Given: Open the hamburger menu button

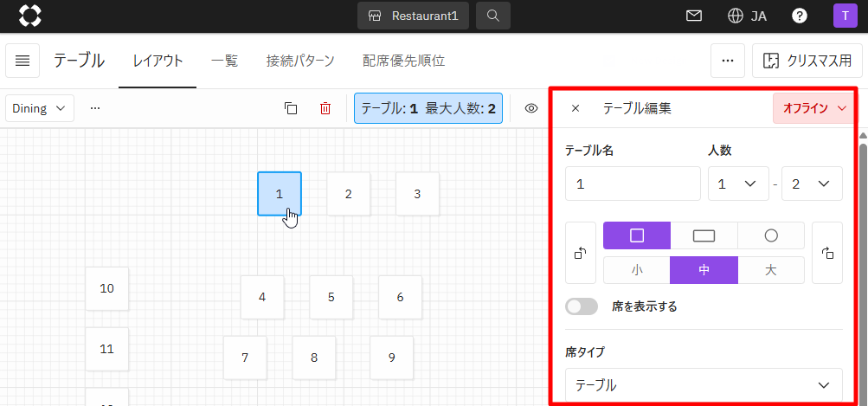Looking at the screenshot, I should pyautogui.click(x=23, y=61).
